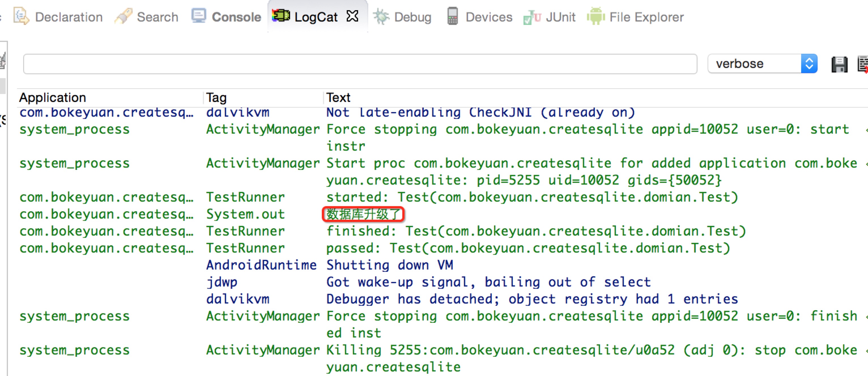Click the Devices phone icon
The width and height of the screenshot is (868, 376).
pyautogui.click(x=452, y=16)
